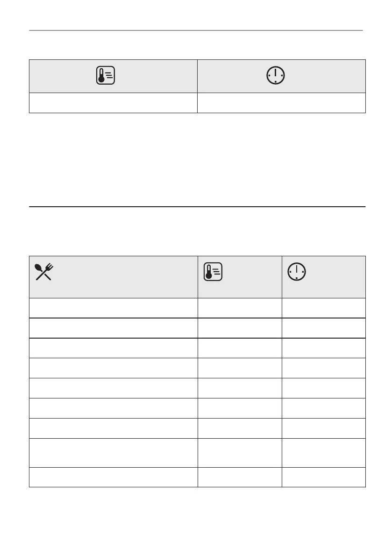Select the double-height food cell in the three-column table
The height and width of the screenshot is (557, 392).
click(113, 452)
